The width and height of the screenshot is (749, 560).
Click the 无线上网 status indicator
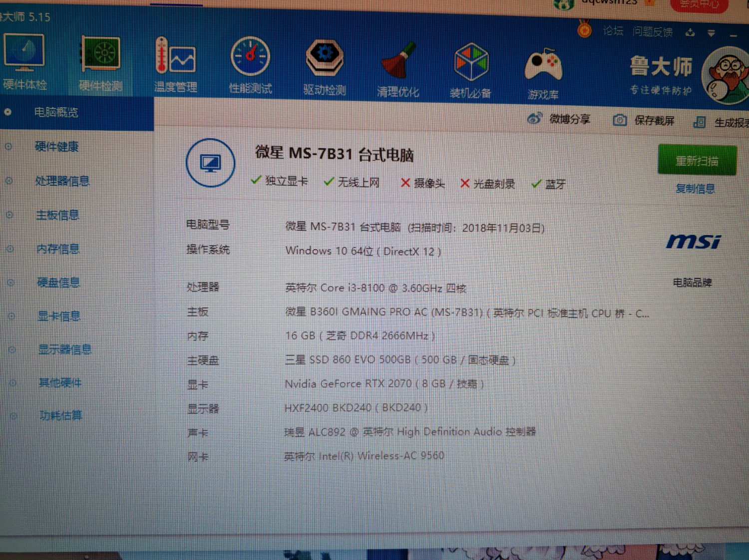[352, 182]
